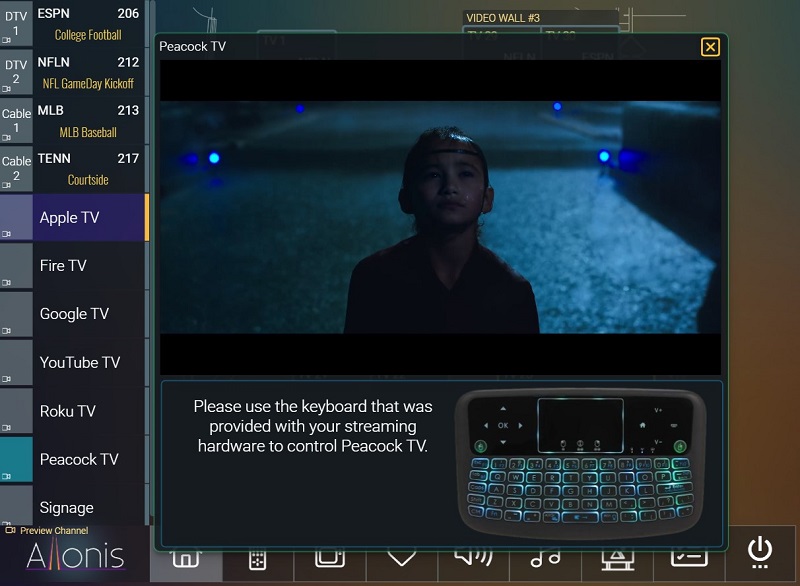Viewport: 800px width, 586px height.
Task: Open the Home icon in bottom toolbar
Action: [186, 559]
